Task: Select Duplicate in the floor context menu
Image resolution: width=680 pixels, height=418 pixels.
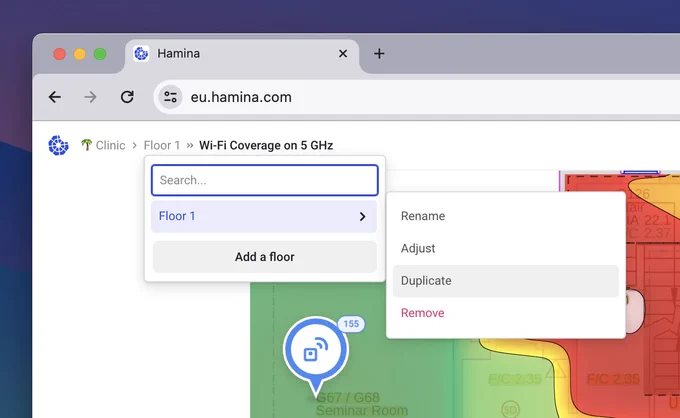Action: [x=506, y=281]
